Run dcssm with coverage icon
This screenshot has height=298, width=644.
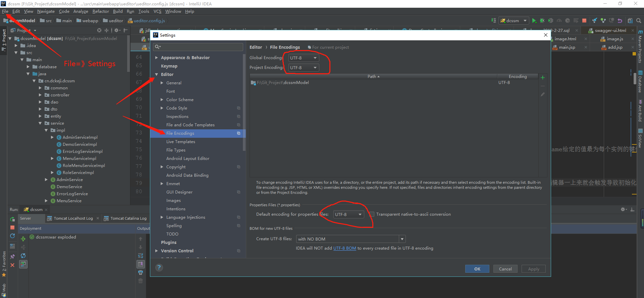click(550, 21)
